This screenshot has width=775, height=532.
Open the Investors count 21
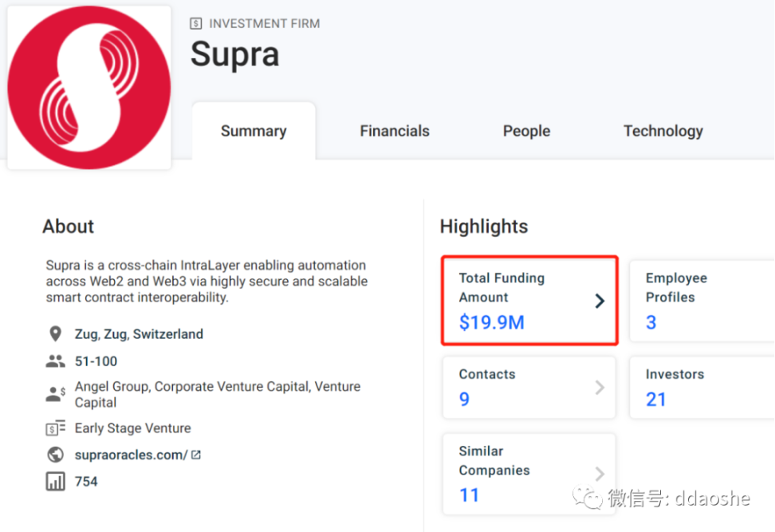pos(655,399)
